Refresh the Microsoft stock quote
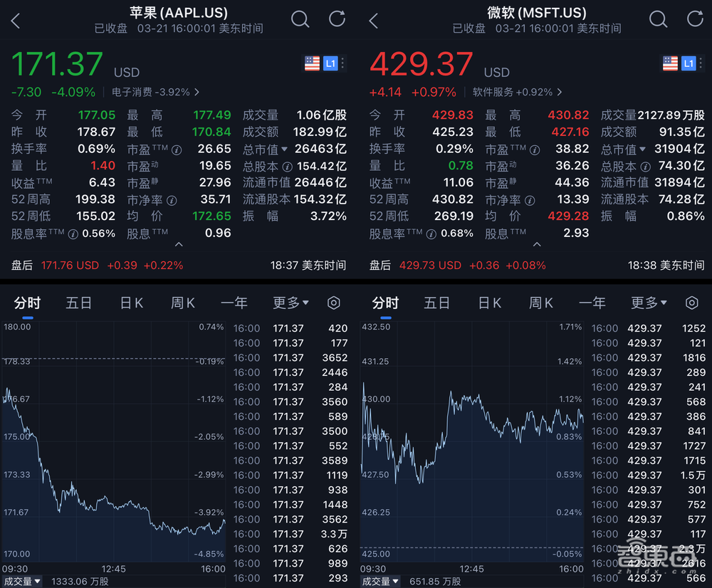Screen dimensions: 712x588 (x=695, y=19)
